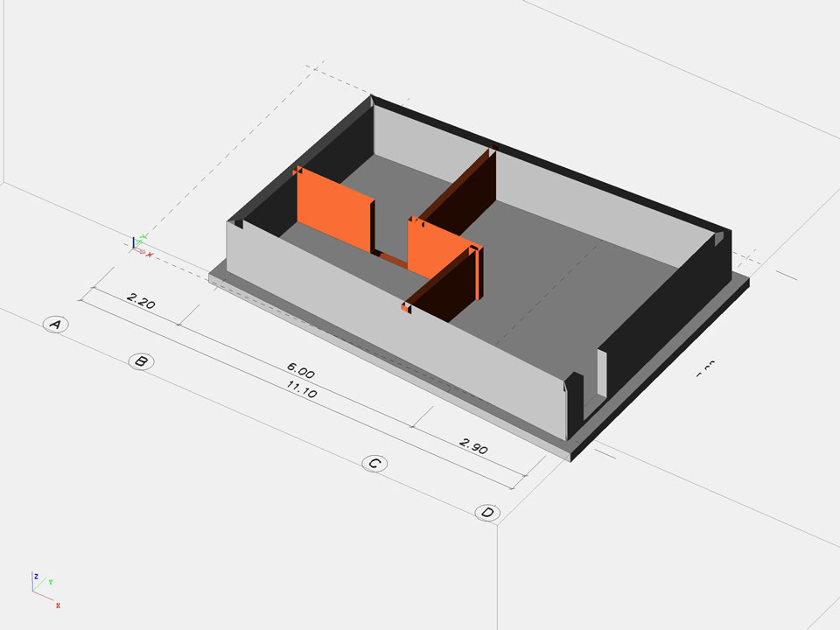
Task: Click the small orange beam between orange walls
Action: pyautogui.click(x=392, y=257)
